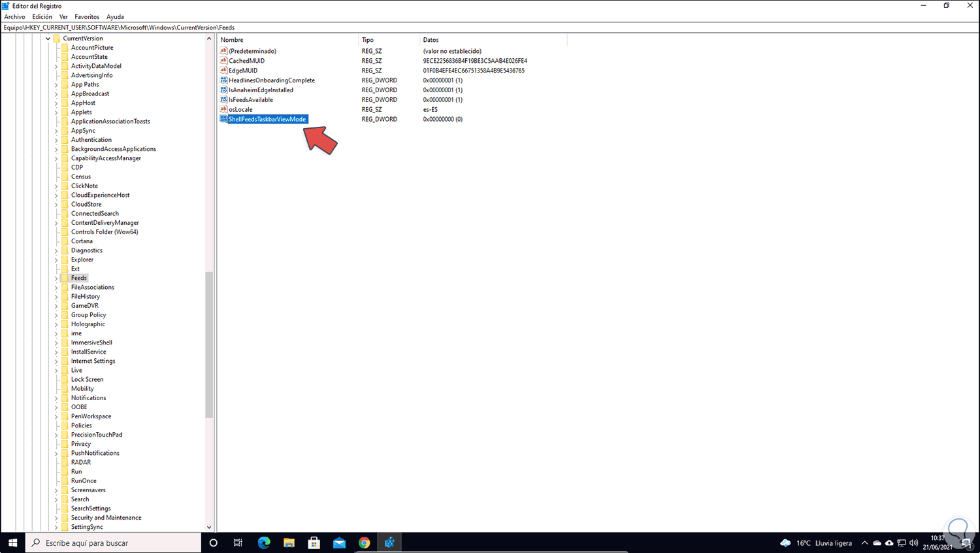The width and height of the screenshot is (980, 553).
Task: Expand the Authentication key node
Action: tap(56, 140)
